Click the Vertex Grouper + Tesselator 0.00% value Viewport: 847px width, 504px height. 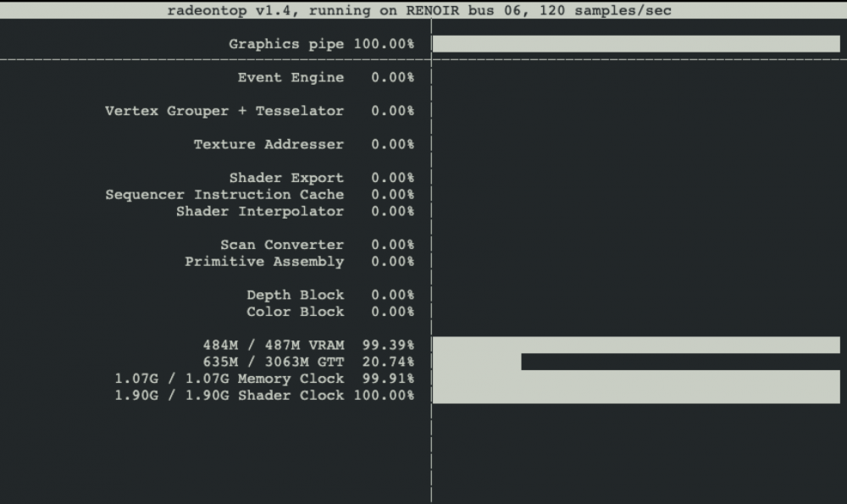[393, 111]
